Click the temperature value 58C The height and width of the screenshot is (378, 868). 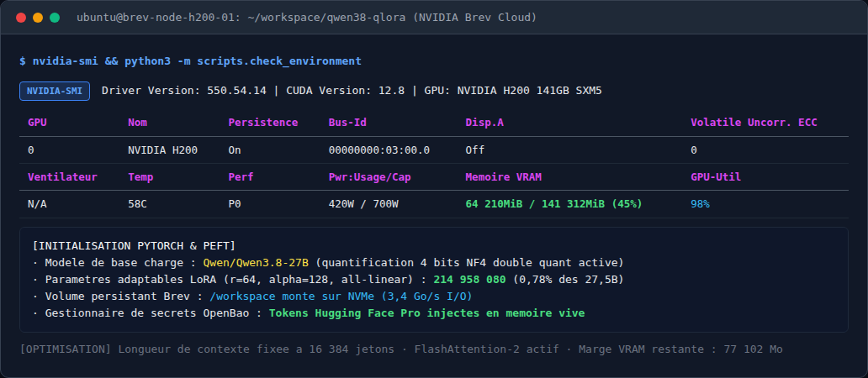click(137, 204)
